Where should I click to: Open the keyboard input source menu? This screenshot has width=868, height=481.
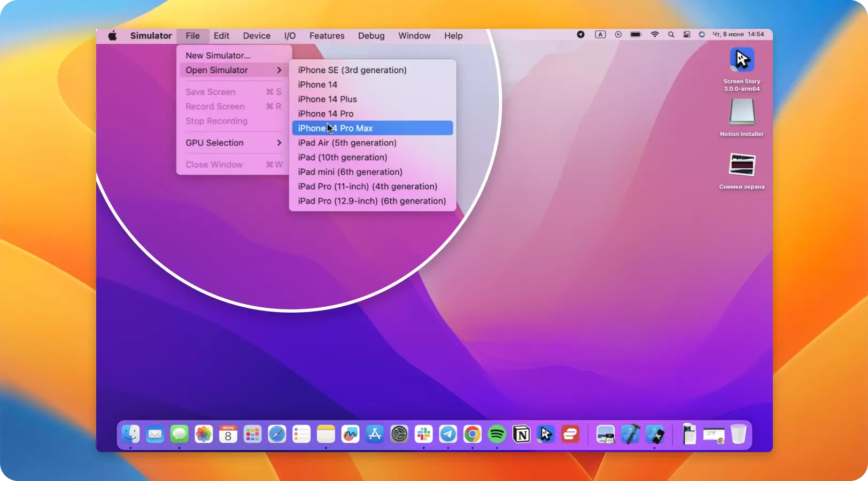600,34
